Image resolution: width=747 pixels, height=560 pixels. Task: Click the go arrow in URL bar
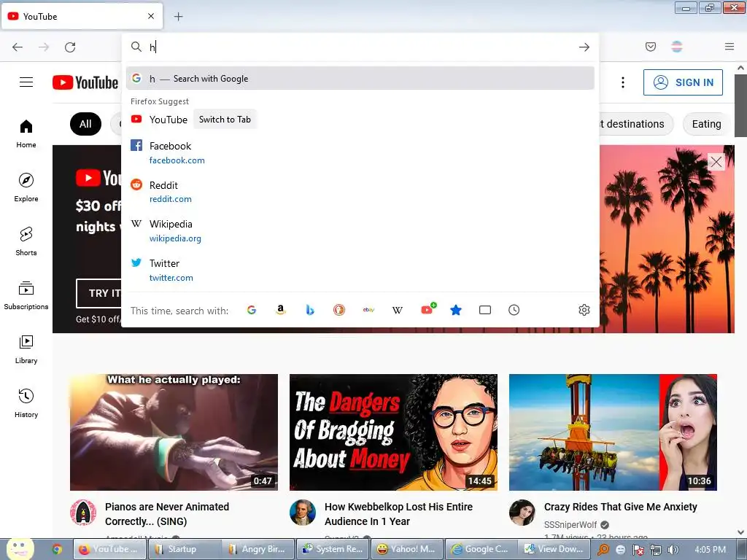coord(584,47)
